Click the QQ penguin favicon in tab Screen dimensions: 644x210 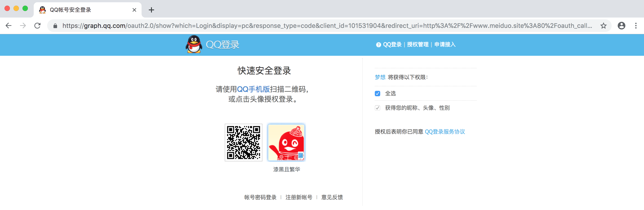click(x=42, y=10)
